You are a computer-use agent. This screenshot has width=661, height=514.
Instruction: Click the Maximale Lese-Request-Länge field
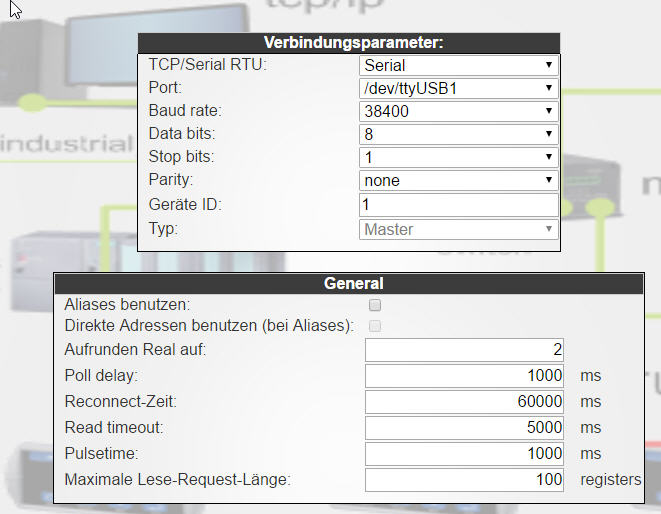tap(464, 480)
